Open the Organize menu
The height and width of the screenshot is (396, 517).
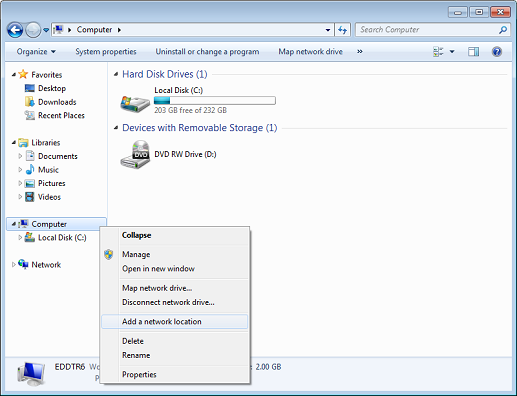pos(36,52)
